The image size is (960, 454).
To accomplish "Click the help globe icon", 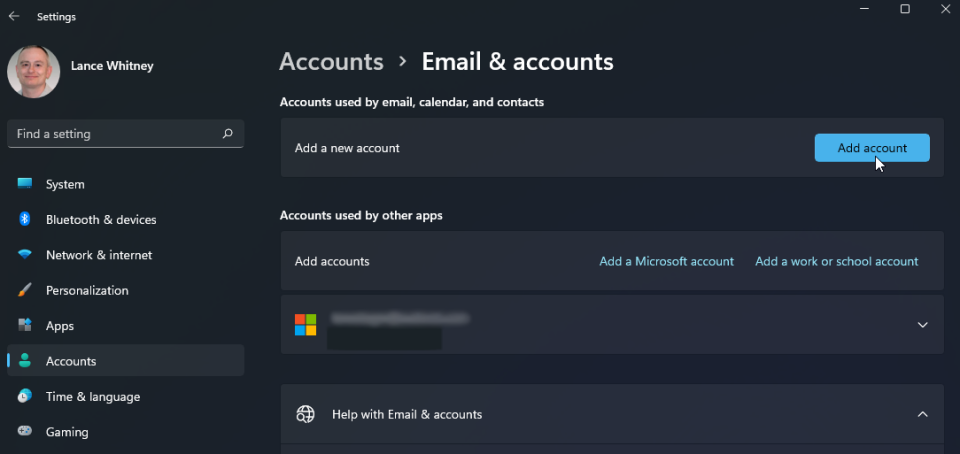I will [x=306, y=414].
